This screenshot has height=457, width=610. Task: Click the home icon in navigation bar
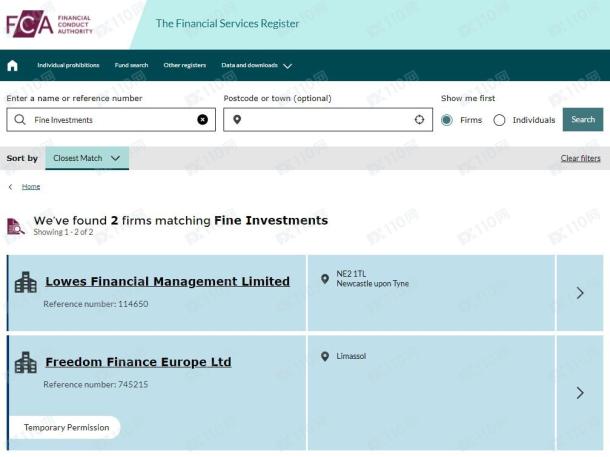click(x=12, y=65)
